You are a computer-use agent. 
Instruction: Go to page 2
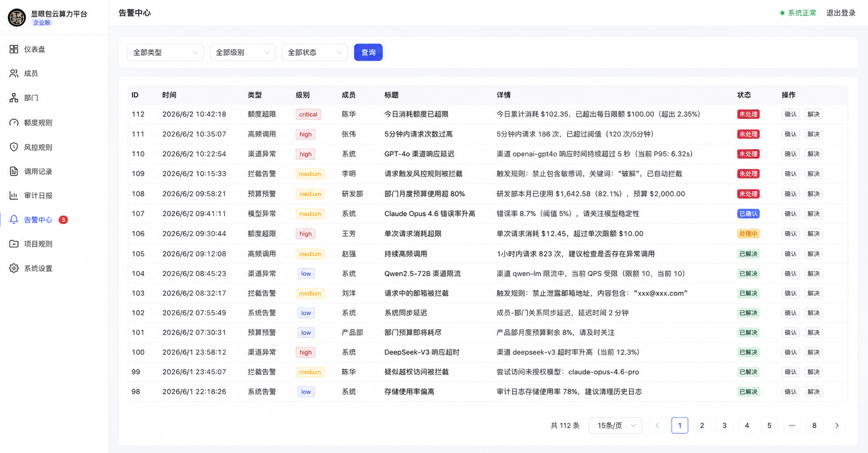pyautogui.click(x=702, y=425)
